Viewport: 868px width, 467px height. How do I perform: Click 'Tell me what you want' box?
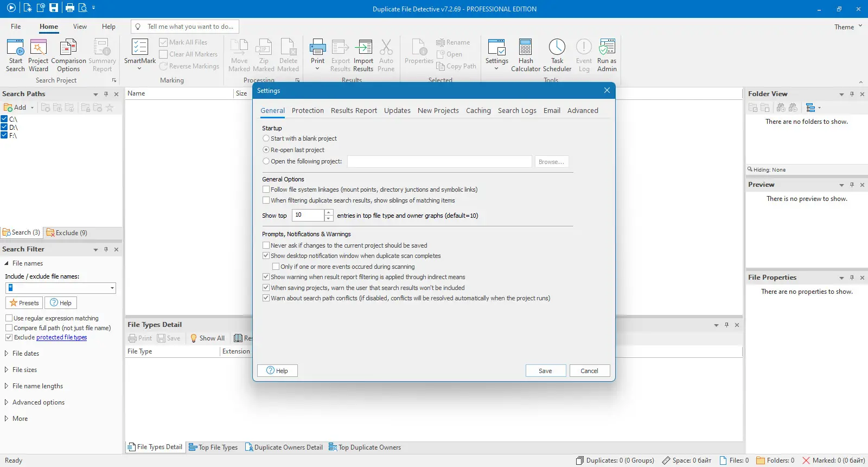(185, 27)
